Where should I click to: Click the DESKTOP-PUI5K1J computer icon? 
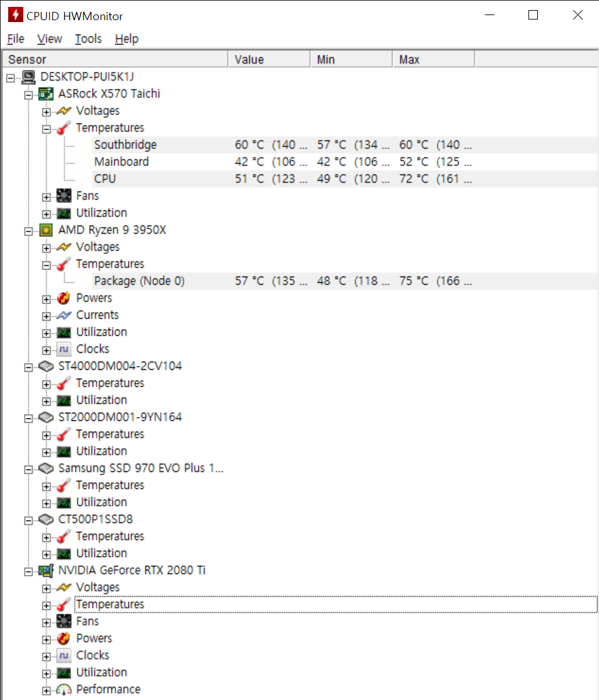pyautogui.click(x=28, y=77)
